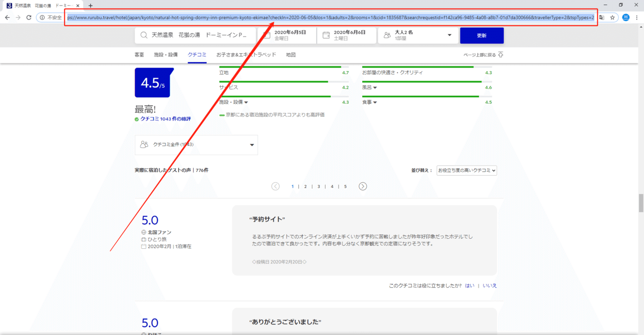
Task: Switch to 客室 tab
Action: click(139, 54)
